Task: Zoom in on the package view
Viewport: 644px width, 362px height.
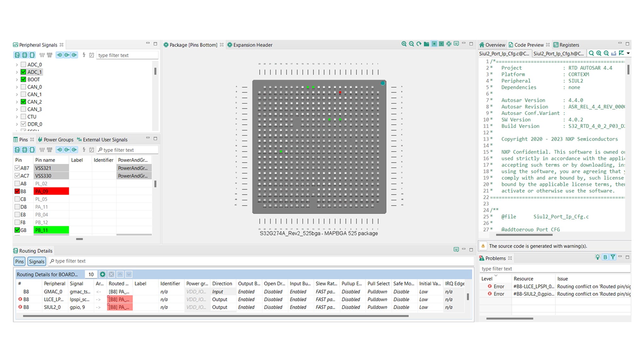Action: tap(404, 44)
